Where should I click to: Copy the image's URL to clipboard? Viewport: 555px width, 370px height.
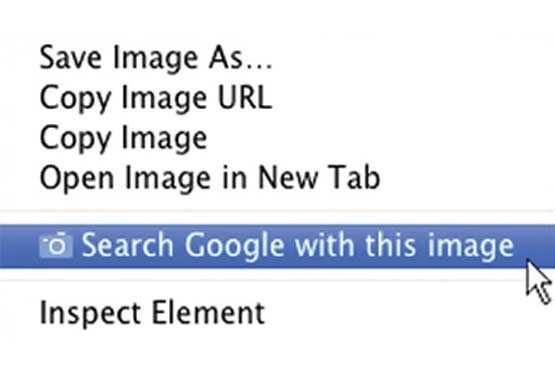pos(278,98)
